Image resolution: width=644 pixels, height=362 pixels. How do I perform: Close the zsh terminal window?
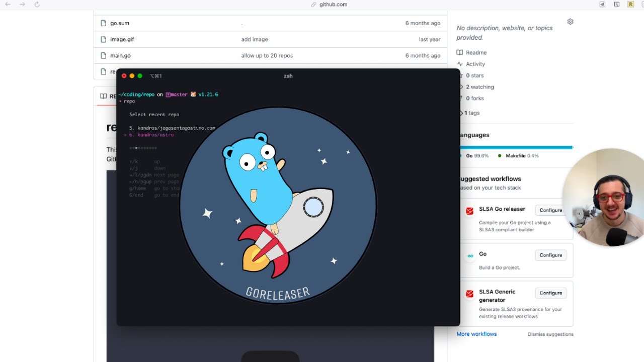[x=124, y=76]
